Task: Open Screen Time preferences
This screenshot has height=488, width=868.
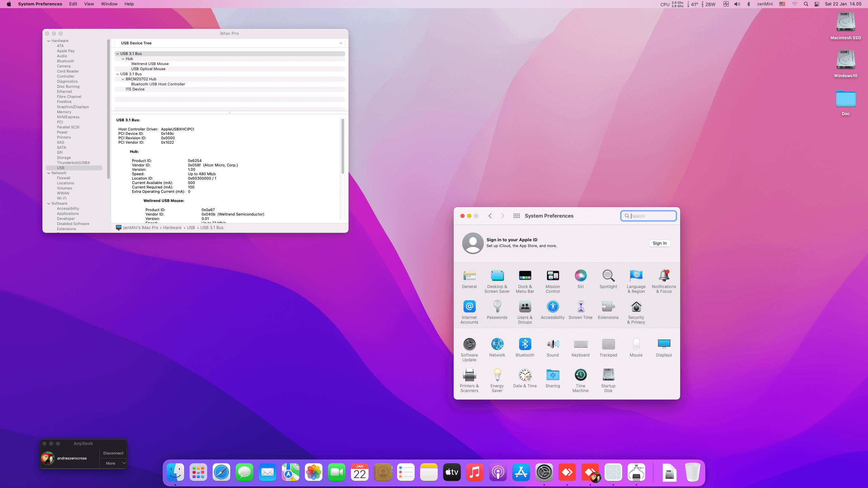Action: tap(580, 310)
